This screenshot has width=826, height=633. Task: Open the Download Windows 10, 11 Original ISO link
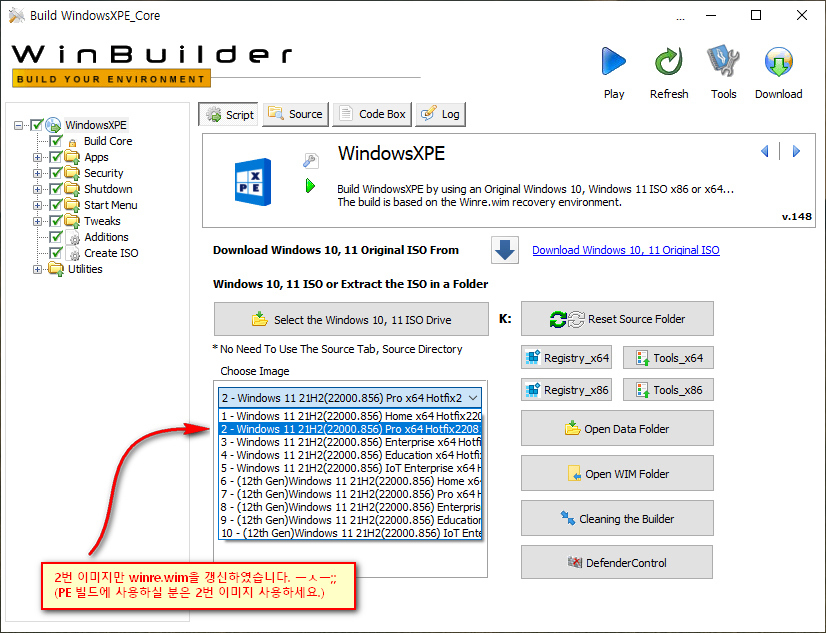point(626,250)
